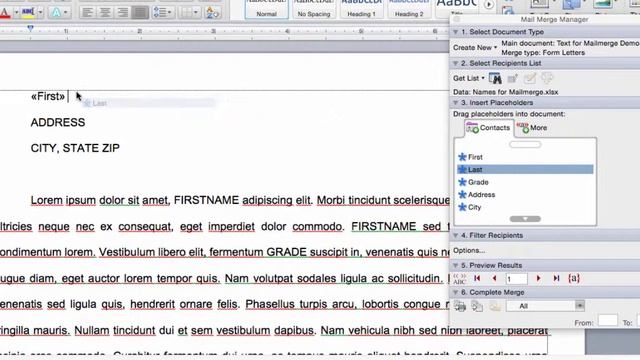The image size is (640, 360).
Task: Click the word GRADE in the paragraph
Action: [x=287, y=252]
